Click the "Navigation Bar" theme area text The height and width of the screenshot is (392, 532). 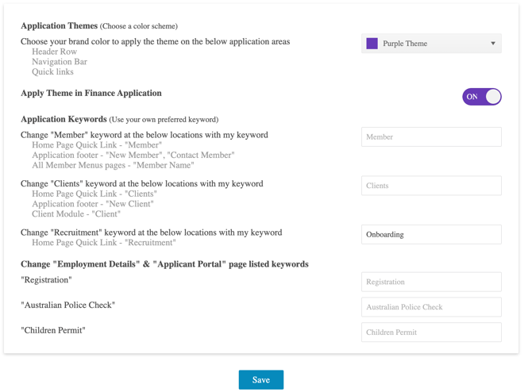pyautogui.click(x=60, y=62)
